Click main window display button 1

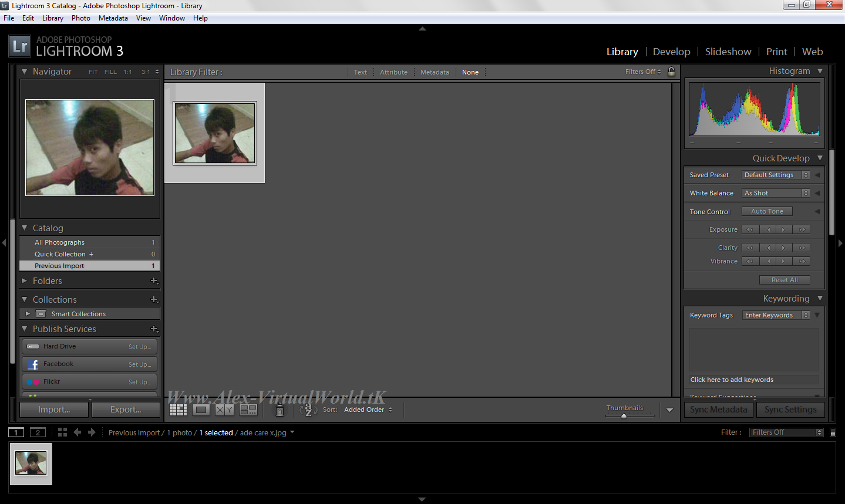[16, 432]
